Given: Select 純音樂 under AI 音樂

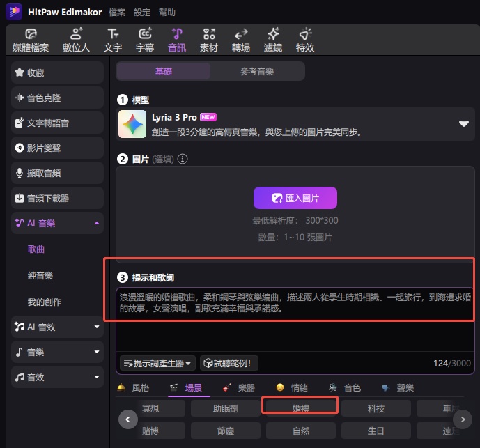Looking at the screenshot, I should [40, 275].
